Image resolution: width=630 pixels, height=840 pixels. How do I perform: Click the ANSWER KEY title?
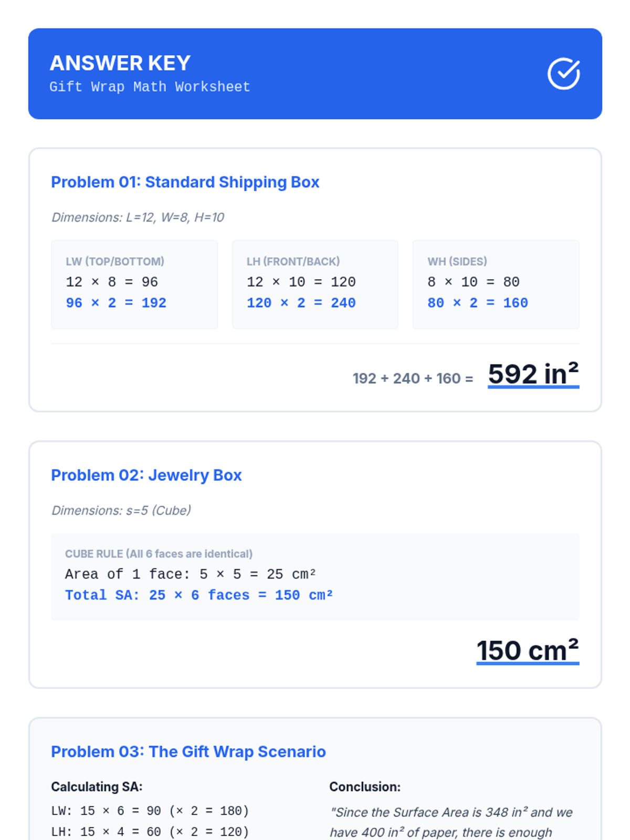coord(120,63)
